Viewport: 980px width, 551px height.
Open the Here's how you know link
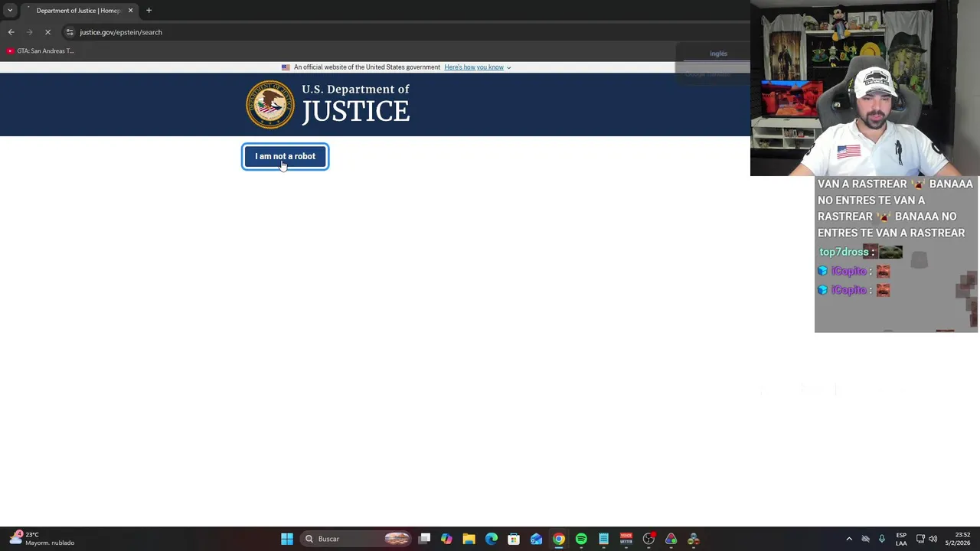click(x=474, y=67)
